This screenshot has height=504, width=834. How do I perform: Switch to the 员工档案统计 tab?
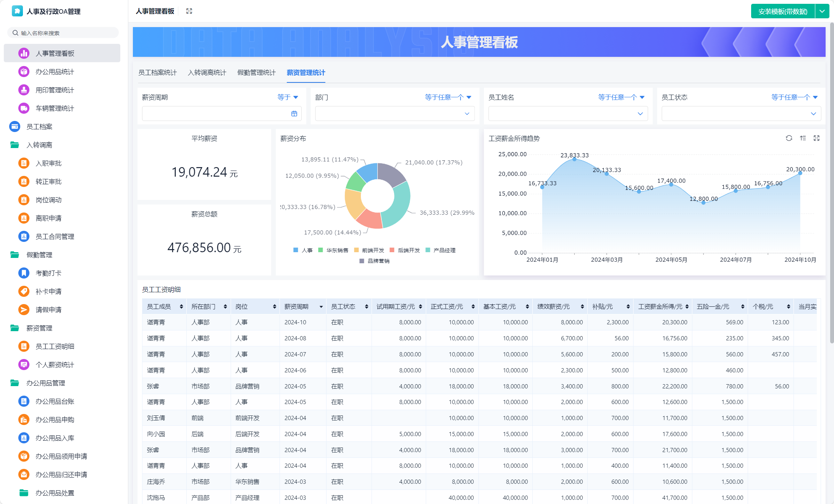pyautogui.click(x=157, y=72)
